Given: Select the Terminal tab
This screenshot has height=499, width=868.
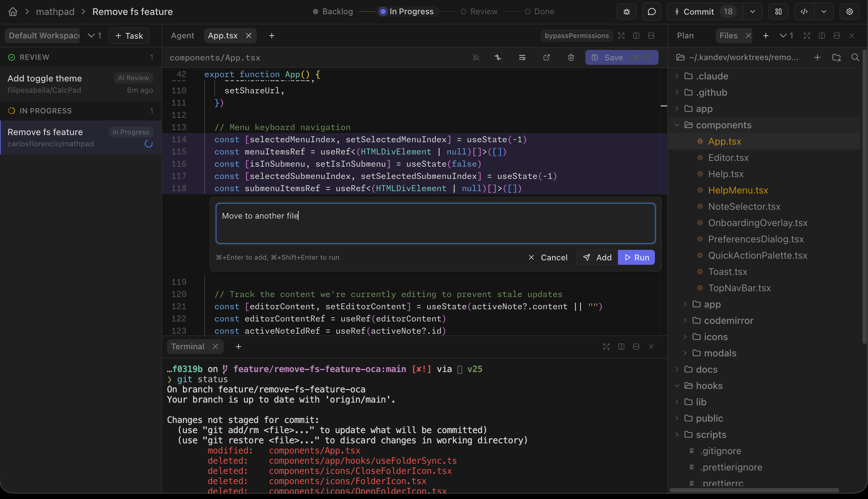Looking at the screenshot, I should click(188, 347).
